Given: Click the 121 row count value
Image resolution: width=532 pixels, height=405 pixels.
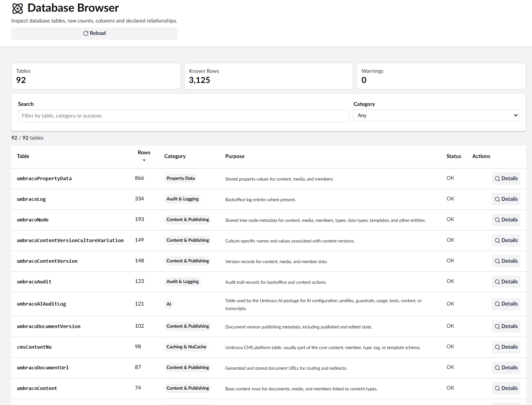Looking at the screenshot, I should 139,304.
